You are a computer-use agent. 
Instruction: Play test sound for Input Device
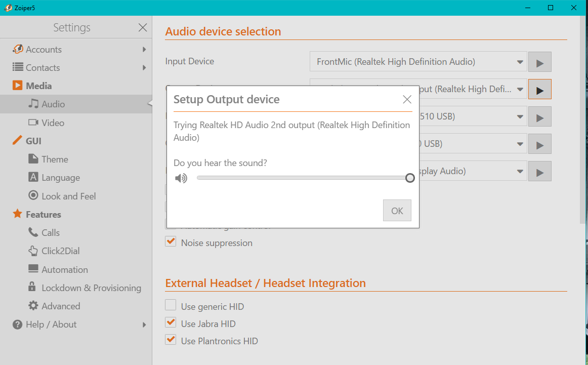coord(539,62)
